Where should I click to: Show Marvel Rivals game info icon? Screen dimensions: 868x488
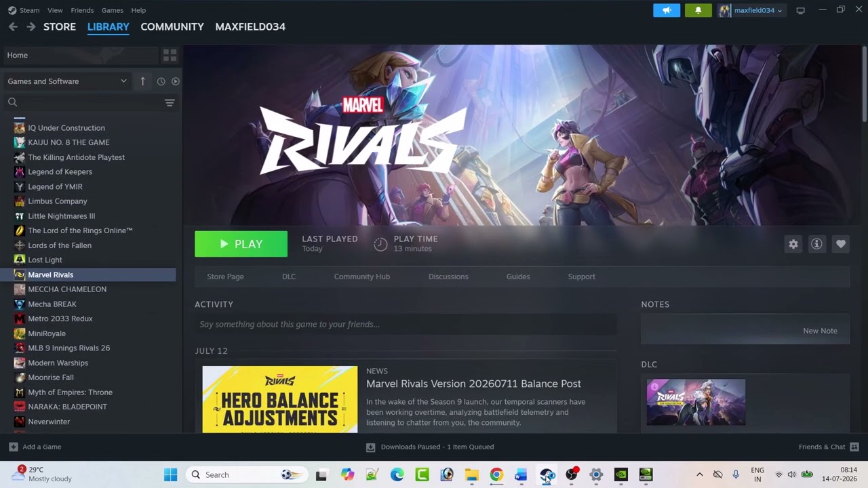pos(816,244)
